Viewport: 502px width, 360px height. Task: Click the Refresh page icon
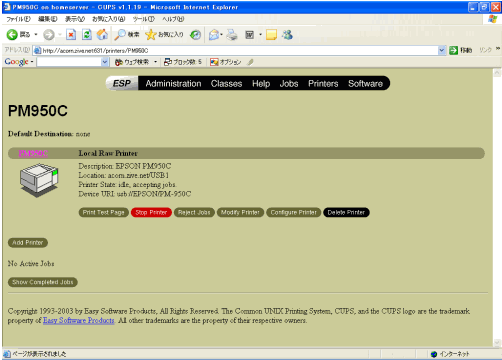87,34
